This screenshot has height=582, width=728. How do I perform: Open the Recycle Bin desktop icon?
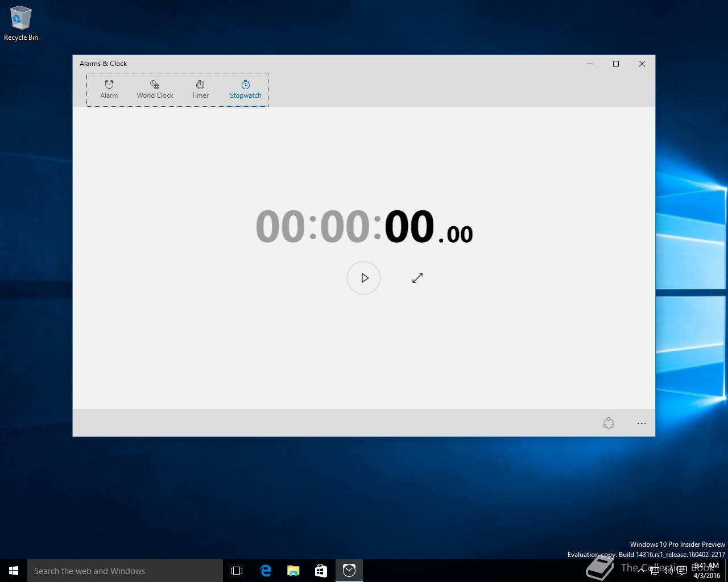point(21,23)
